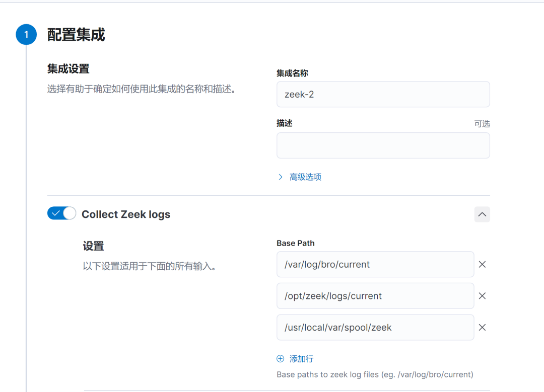This screenshot has width=544, height=392.
Task: Click the Collect Zeek logs label
Action: coord(126,214)
